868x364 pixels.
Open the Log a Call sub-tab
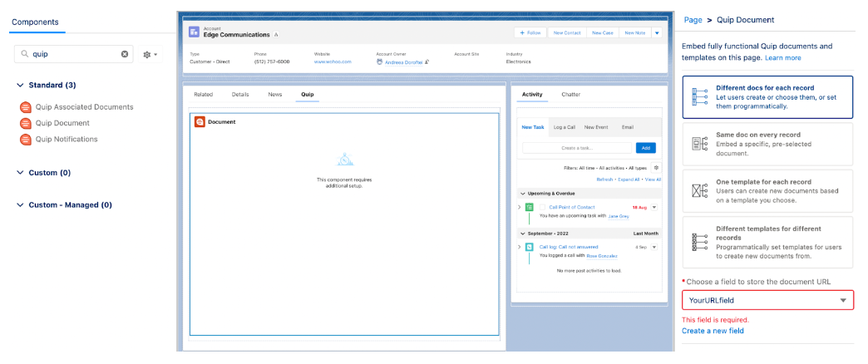tap(564, 126)
